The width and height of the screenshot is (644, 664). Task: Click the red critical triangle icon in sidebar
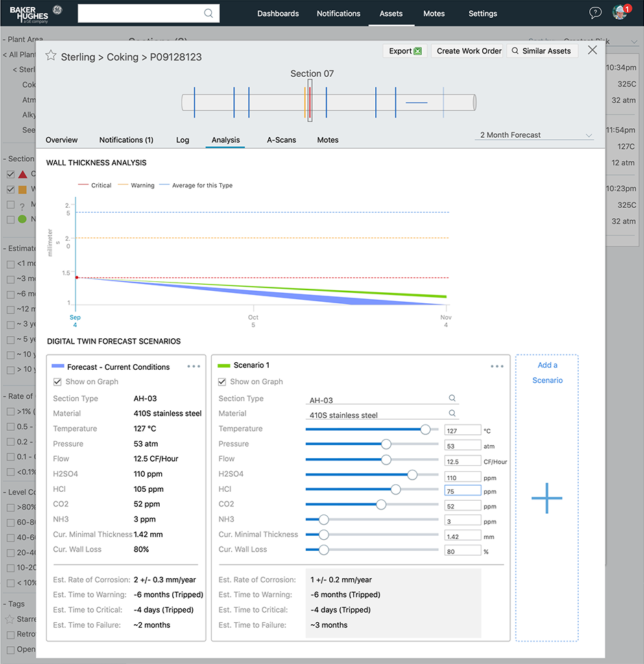(x=23, y=174)
